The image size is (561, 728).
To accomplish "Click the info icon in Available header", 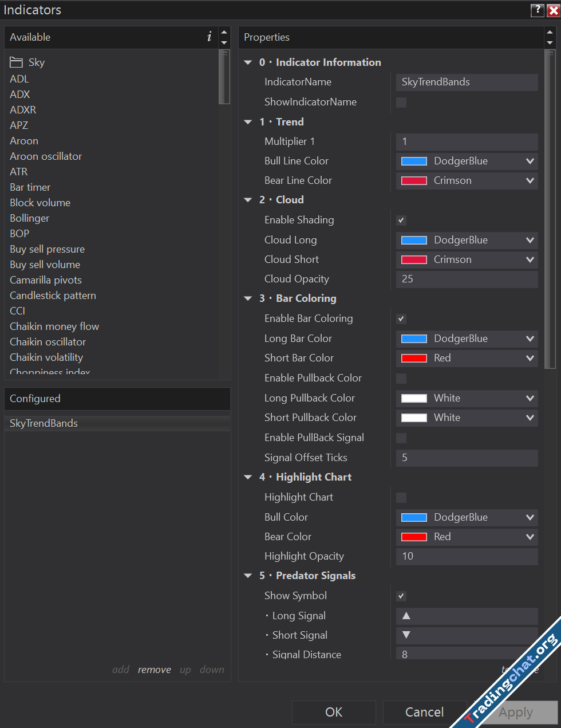I will tap(209, 37).
